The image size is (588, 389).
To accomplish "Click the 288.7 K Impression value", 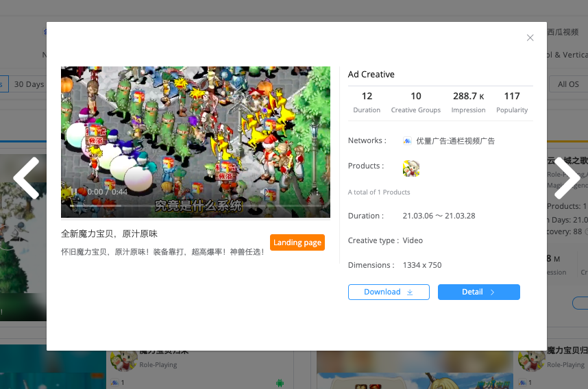I will (468, 97).
